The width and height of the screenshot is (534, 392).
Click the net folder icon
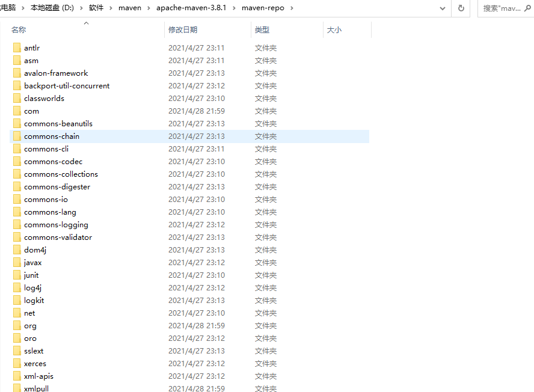tap(17, 312)
